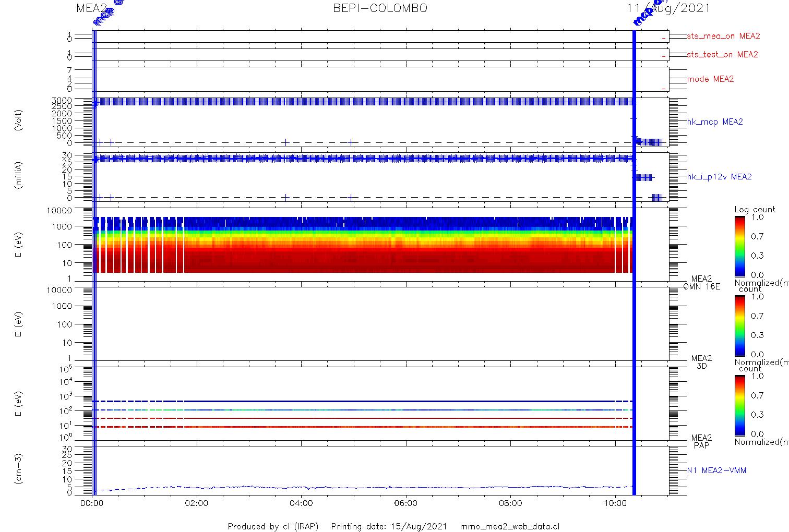Click the 10:00 time tick label
The image size is (789, 532).
pyautogui.click(x=615, y=503)
